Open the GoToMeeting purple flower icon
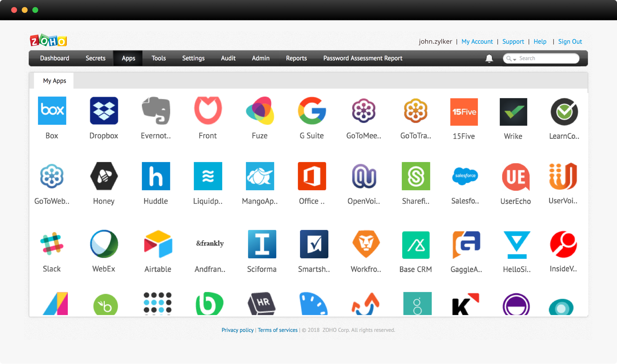Viewport: 617px width, 364px height. 364,111
